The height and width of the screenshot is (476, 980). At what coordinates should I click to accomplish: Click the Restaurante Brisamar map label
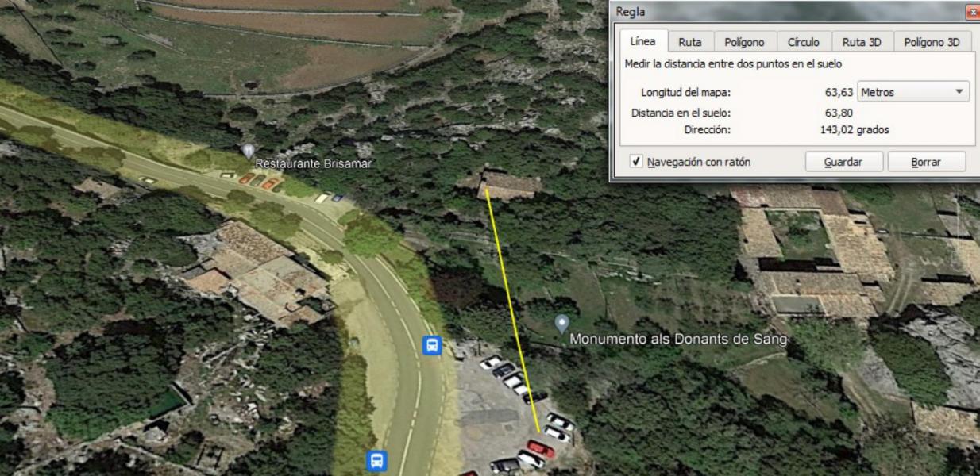313,163
